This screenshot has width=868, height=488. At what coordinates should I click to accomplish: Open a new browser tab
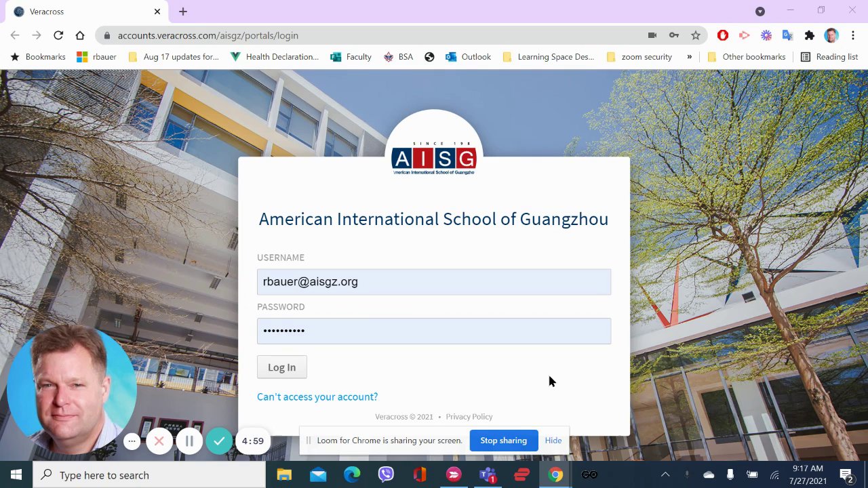pos(183,12)
